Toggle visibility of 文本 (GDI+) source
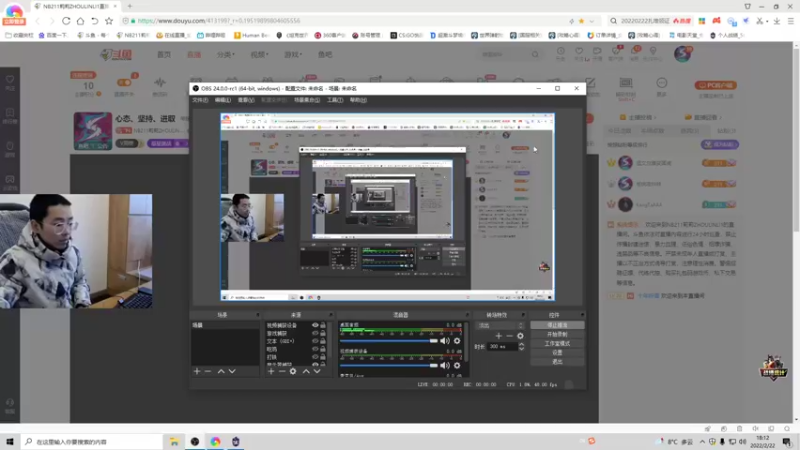This screenshot has width=800, height=450. 315,341
